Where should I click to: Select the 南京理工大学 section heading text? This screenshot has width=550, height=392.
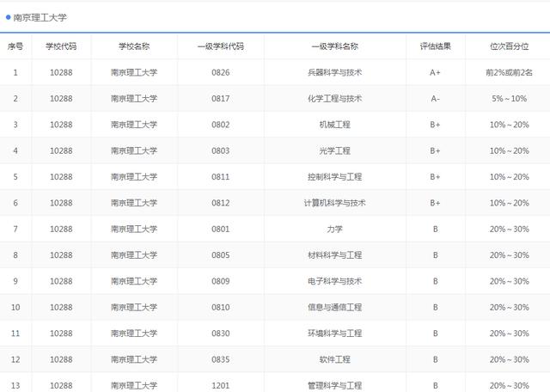40,17
